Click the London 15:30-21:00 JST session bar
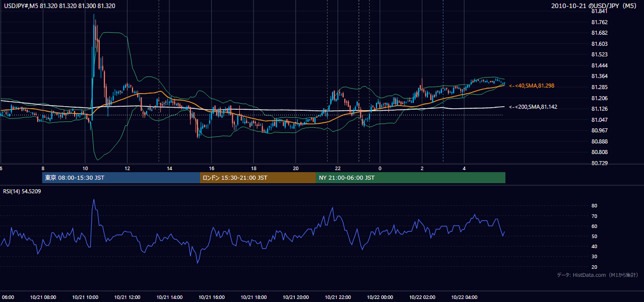The image size is (644, 302). [x=258, y=178]
